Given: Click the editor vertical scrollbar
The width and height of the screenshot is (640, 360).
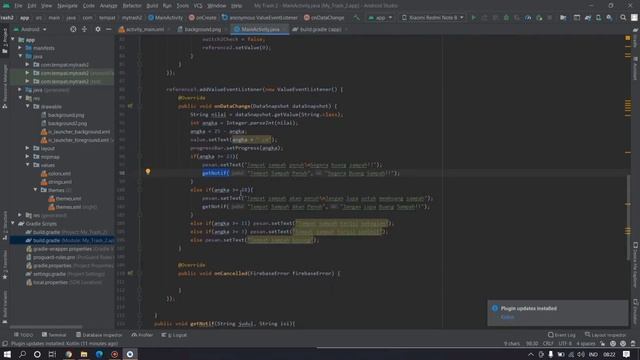Looking at the screenshot, I should pyautogui.click(x=628, y=217).
